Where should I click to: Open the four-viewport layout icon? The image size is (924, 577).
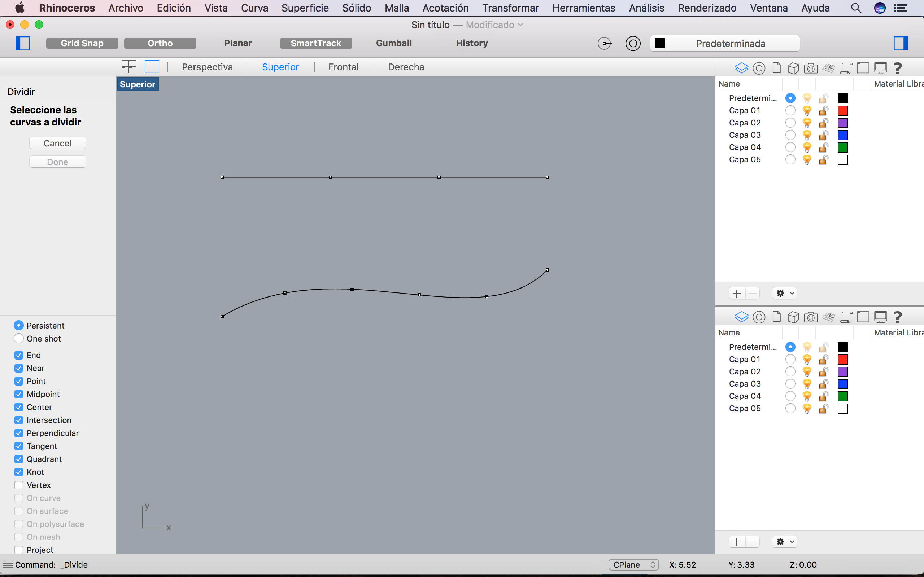[128, 66]
